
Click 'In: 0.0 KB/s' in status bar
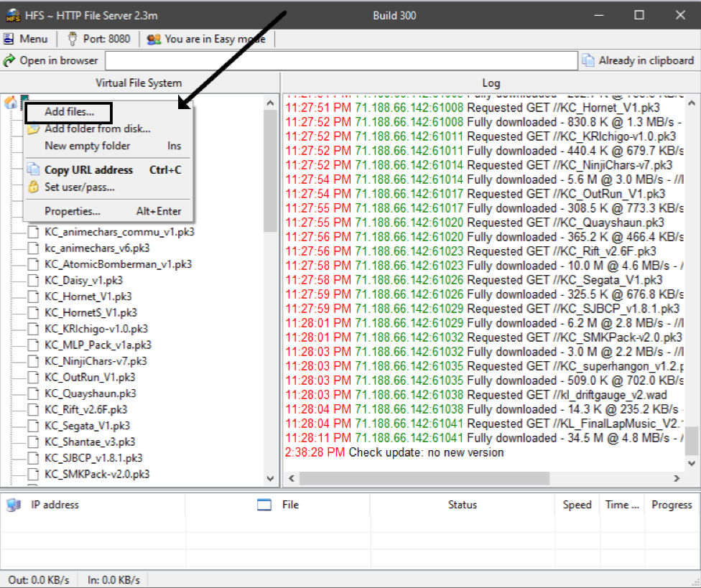tap(113, 580)
